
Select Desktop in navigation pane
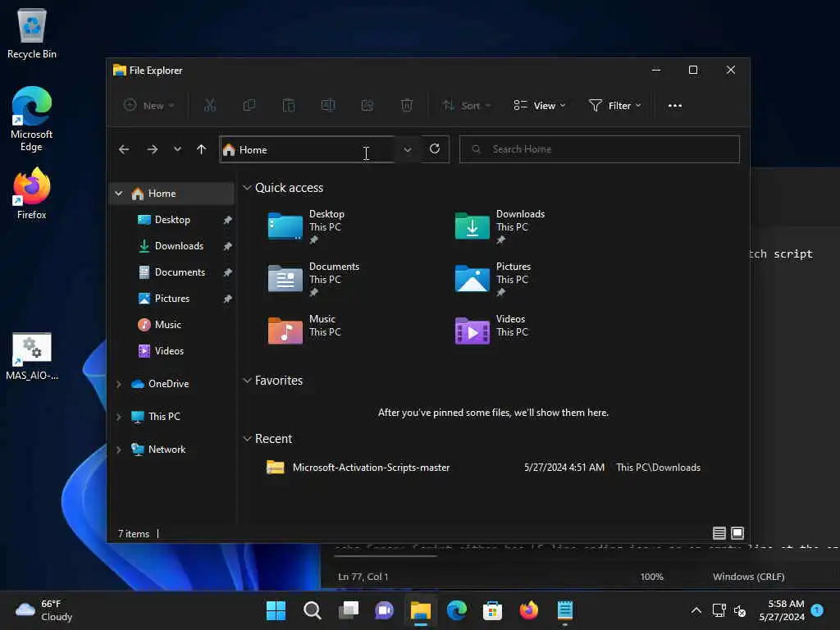[172, 220]
